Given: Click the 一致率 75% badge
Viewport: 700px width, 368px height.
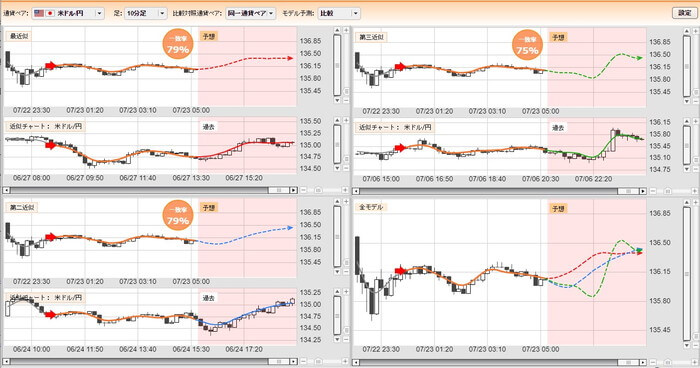Looking at the screenshot, I should (527, 46).
